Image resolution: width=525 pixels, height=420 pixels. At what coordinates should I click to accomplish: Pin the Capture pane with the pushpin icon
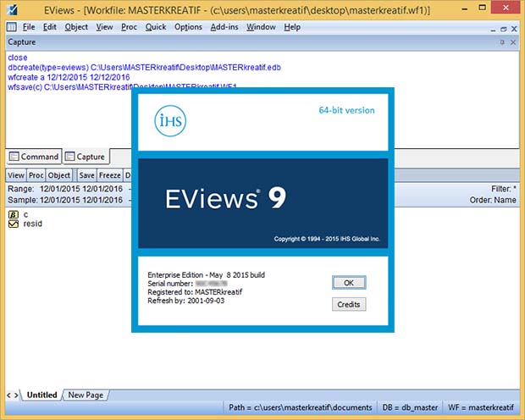(x=502, y=42)
